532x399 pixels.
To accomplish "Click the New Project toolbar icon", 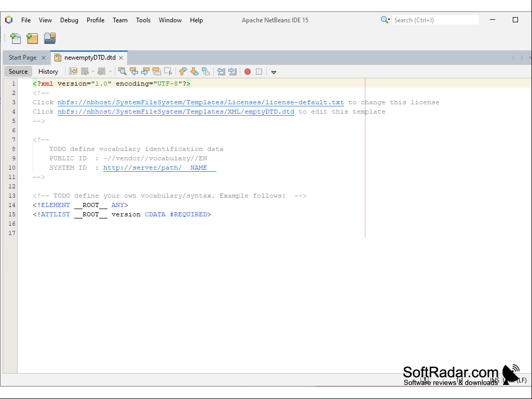I will 32,38.
